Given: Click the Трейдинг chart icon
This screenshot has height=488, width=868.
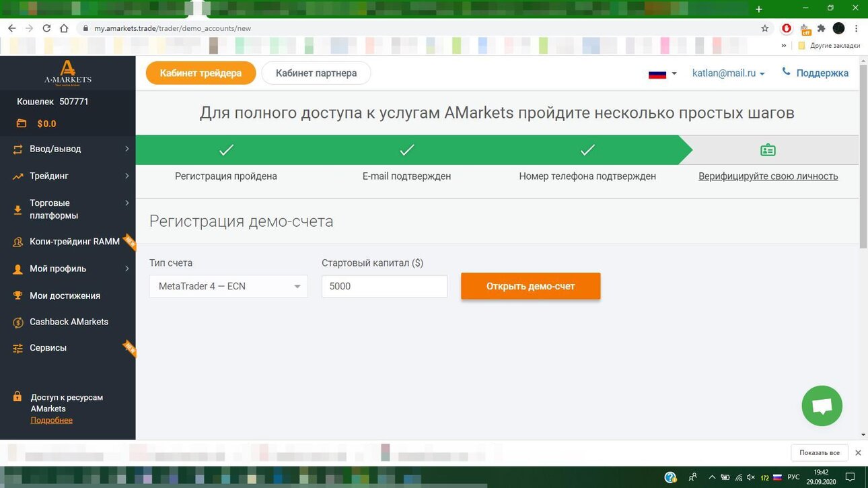Looking at the screenshot, I should [x=17, y=176].
